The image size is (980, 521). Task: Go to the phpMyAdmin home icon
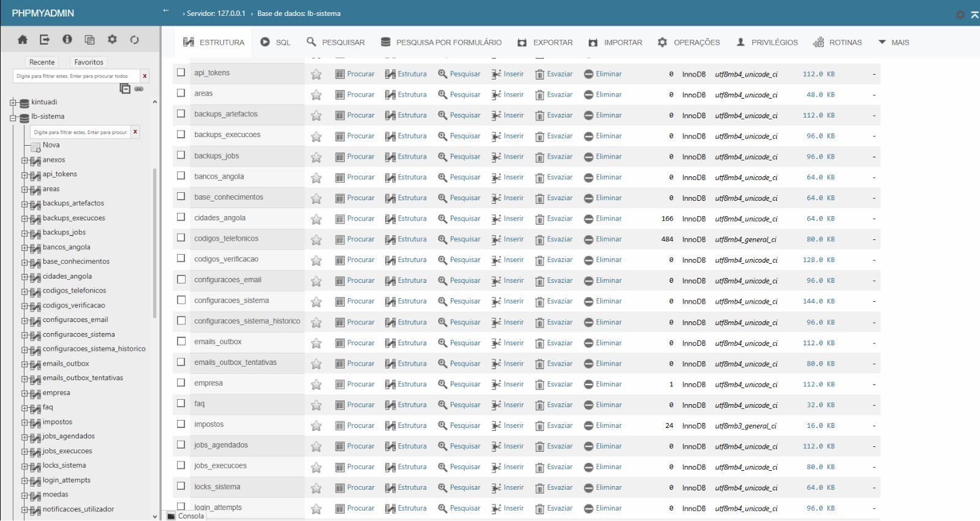pyautogui.click(x=23, y=40)
